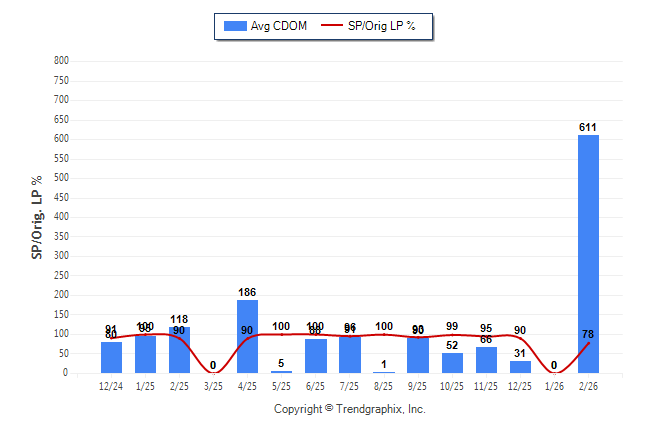Click the Copyright Trendgraphix, Inc. text
The width and height of the screenshot is (646, 434).
(350, 409)
